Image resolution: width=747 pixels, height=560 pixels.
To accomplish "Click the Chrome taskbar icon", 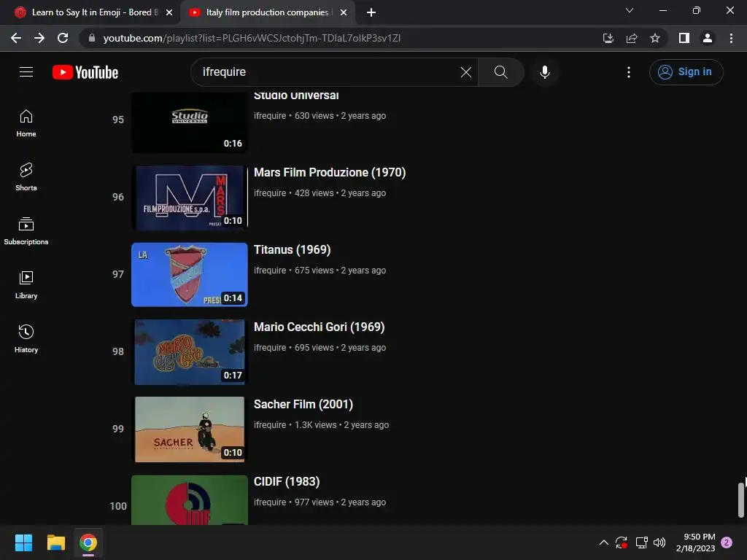I will click(88, 542).
